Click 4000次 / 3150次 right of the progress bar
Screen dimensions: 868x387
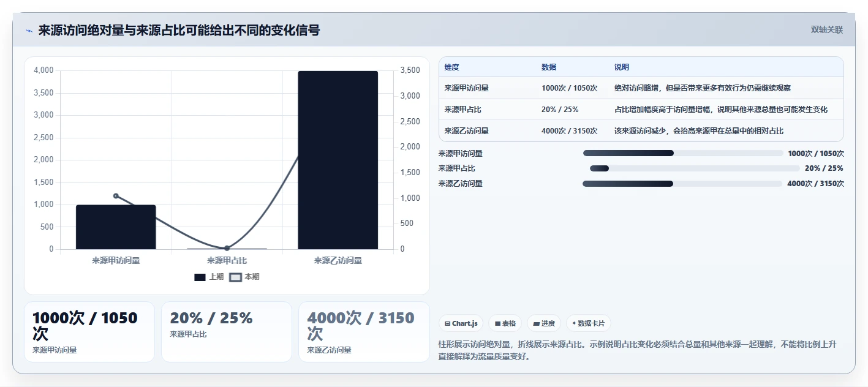tap(815, 184)
